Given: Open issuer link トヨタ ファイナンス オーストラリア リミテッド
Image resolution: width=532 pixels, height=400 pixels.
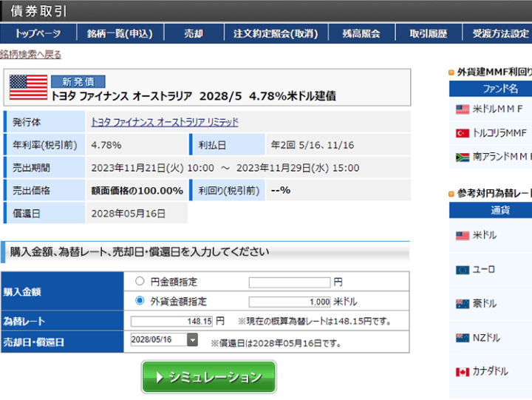Looking at the screenshot, I should (165, 122).
